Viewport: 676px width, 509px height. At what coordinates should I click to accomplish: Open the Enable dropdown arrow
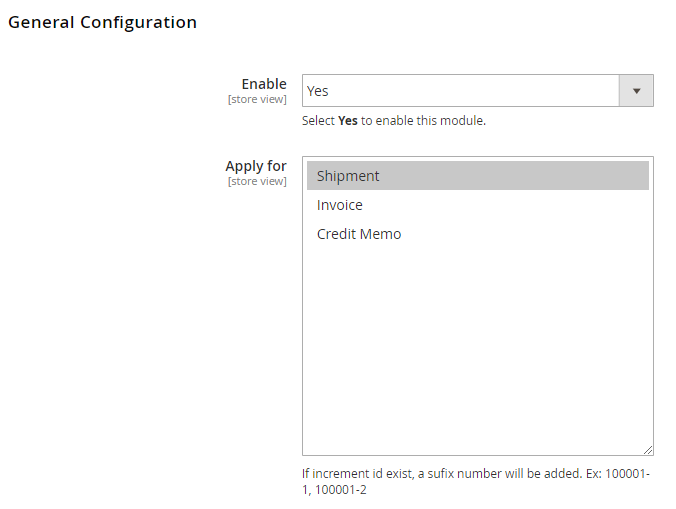coord(636,91)
